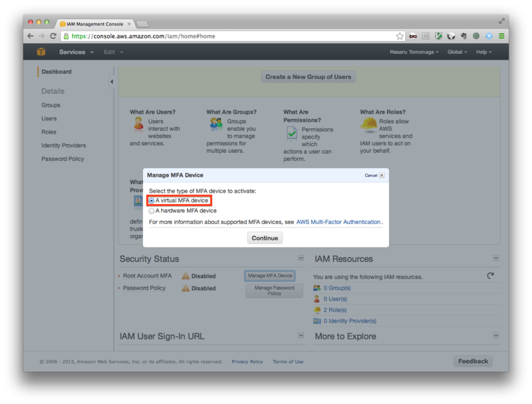Collapse the IAM User Sign-In URL section

(x=301, y=335)
